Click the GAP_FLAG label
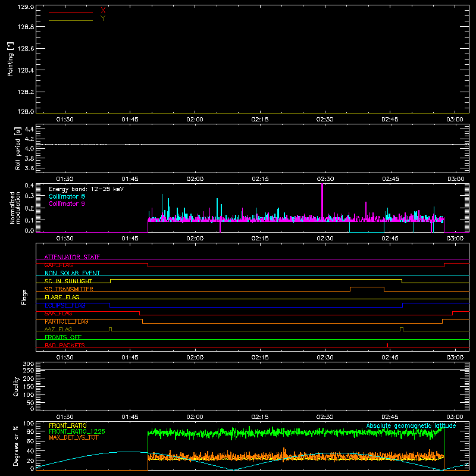This screenshot has height=476, width=476. (58, 265)
